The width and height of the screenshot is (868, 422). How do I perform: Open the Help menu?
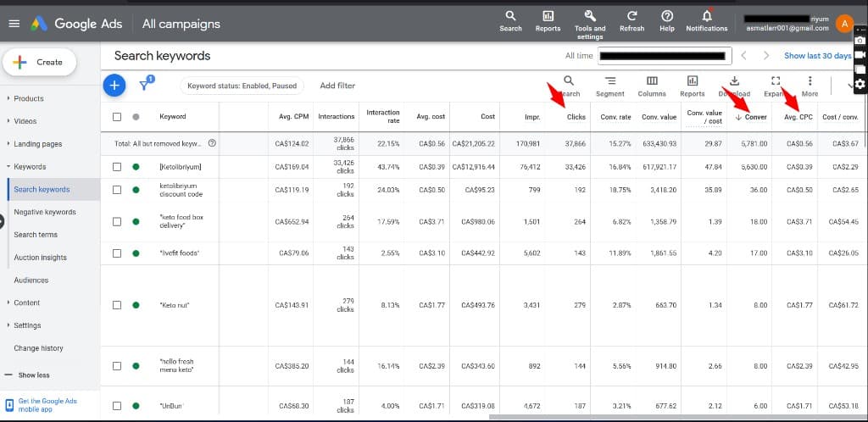pos(667,21)
